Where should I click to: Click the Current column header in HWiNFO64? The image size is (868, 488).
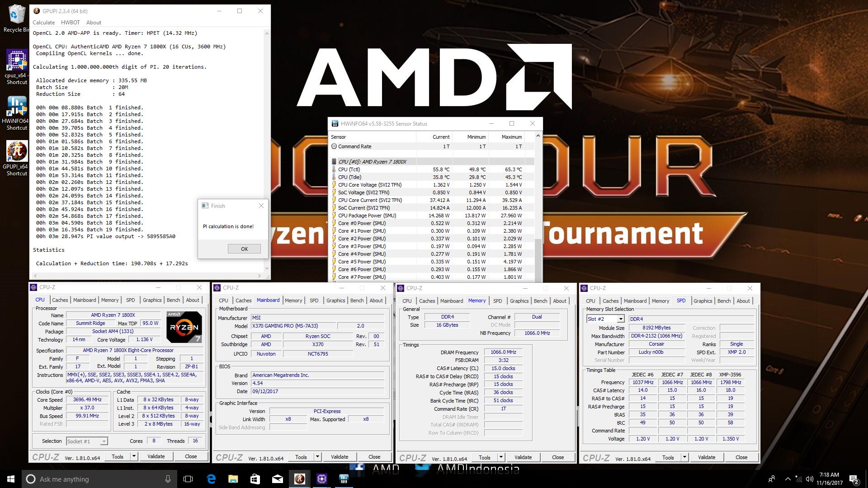click(434, 137)
